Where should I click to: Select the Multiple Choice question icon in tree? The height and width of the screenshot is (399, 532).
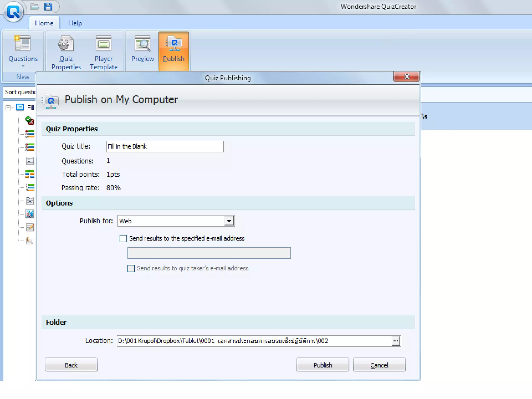click(x=30, y=134)
